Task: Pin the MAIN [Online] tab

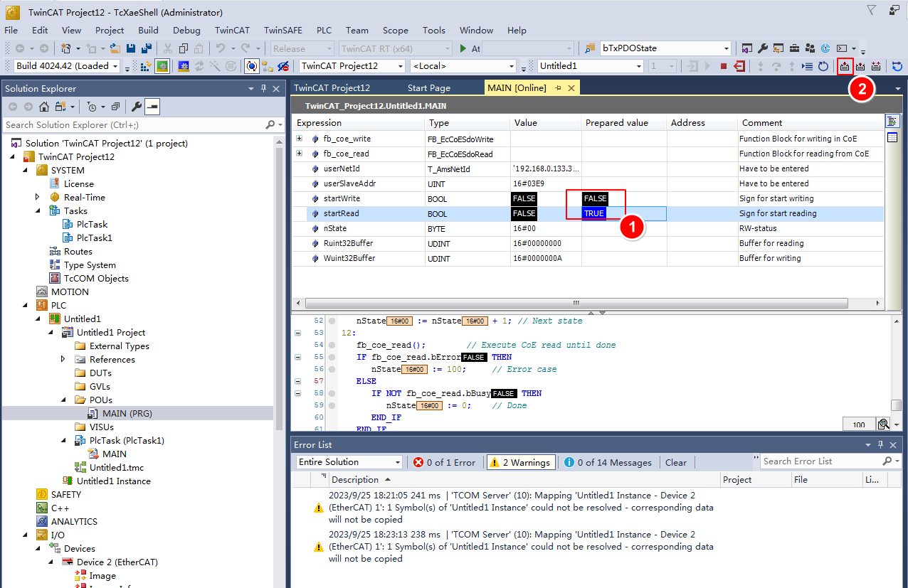Action: tap(558, 87)
